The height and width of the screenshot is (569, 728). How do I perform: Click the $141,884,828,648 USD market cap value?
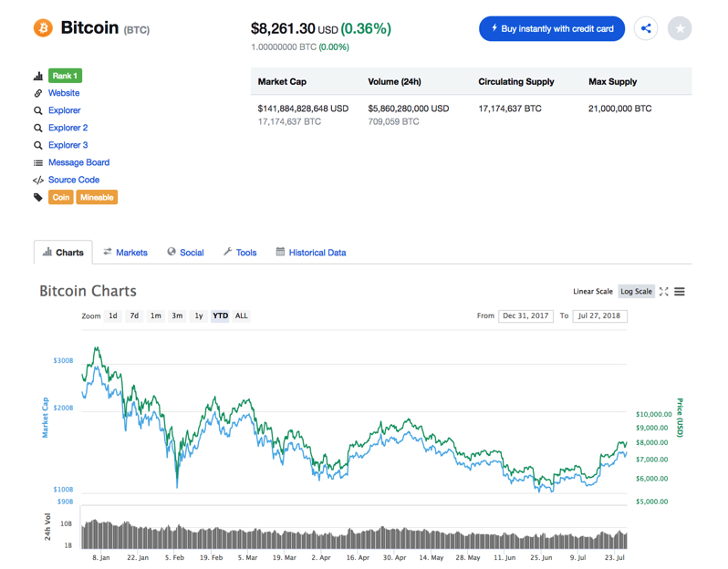tap(303, 109)
